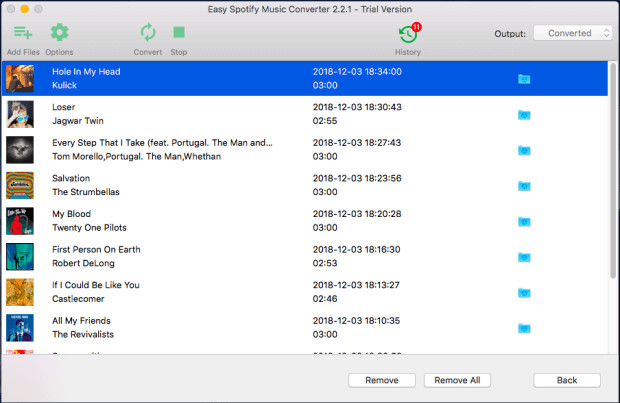Click artist name Twenty One Pilots
Viewport: 620px width, 403px height.
[89, 228]
